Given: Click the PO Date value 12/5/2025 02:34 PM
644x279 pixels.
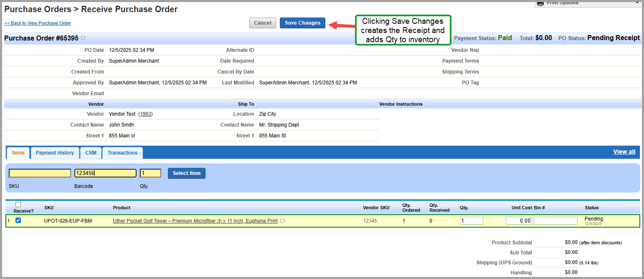Looking at the screenshot, I should (132, 50).
